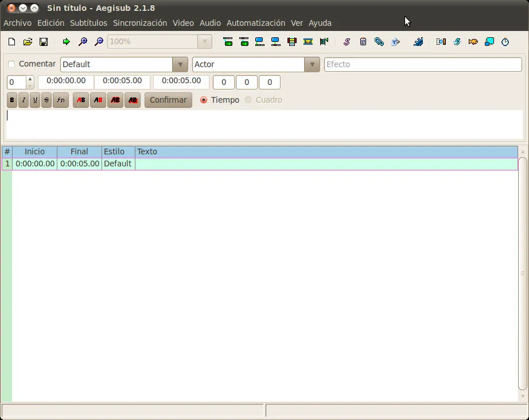Toggle bold with the B button

pos(12,100)
